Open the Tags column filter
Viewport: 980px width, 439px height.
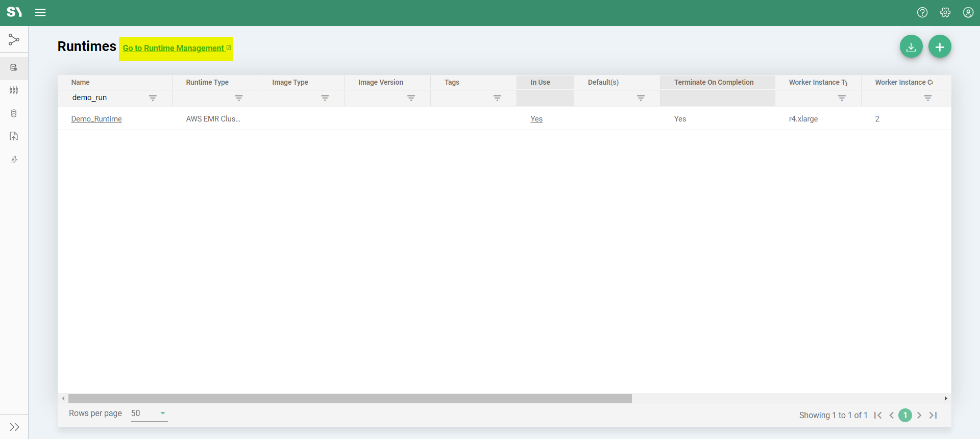coord(497,98)
